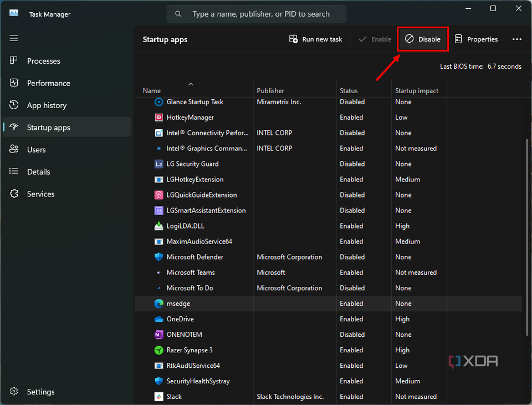The image size is (532, 405).
Task: Click the App history clock icon
Action: point(14,105)
